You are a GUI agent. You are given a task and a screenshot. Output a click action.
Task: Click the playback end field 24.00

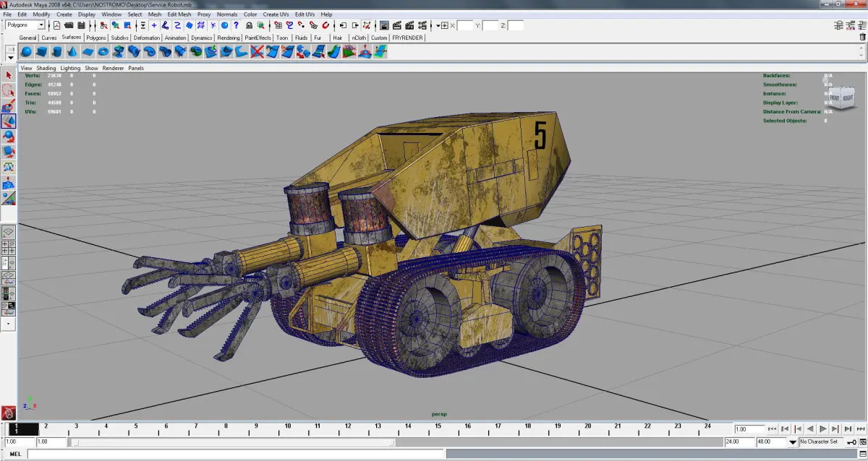[x=739, y=441]
